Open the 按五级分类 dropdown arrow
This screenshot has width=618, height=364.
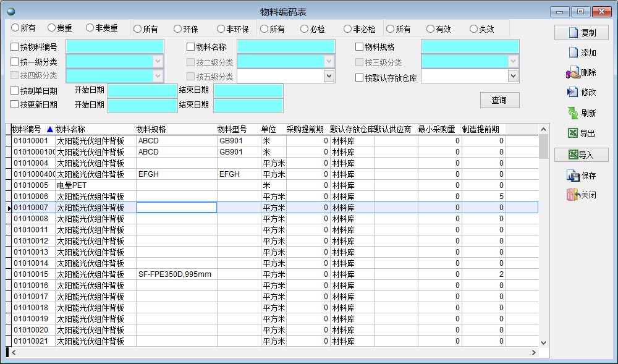coord(329,76)
